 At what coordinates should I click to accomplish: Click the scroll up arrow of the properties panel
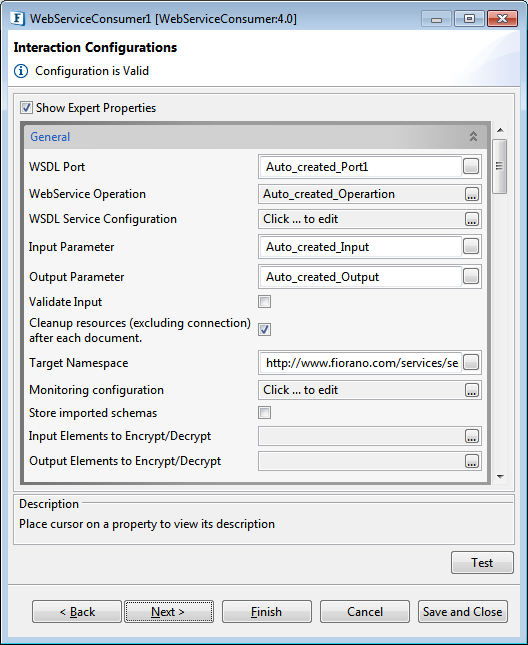(500, 130)
